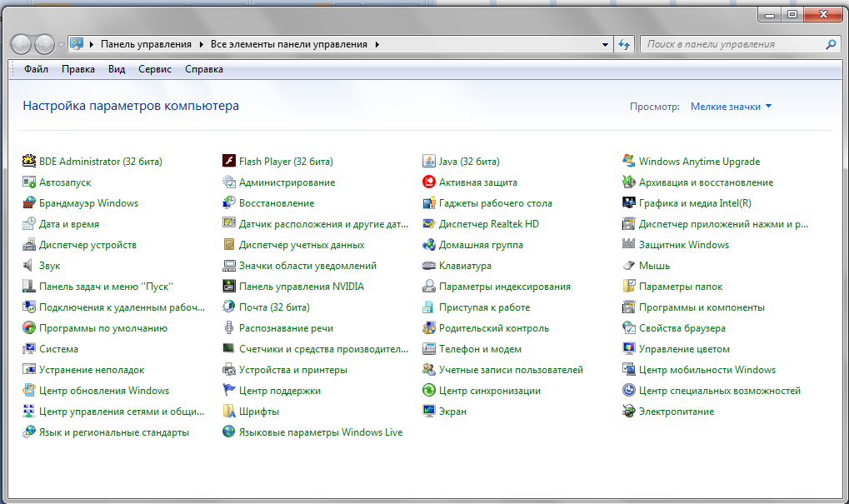Click the Домашняя группа icon
849x504 pixels.
coord(429,244)
